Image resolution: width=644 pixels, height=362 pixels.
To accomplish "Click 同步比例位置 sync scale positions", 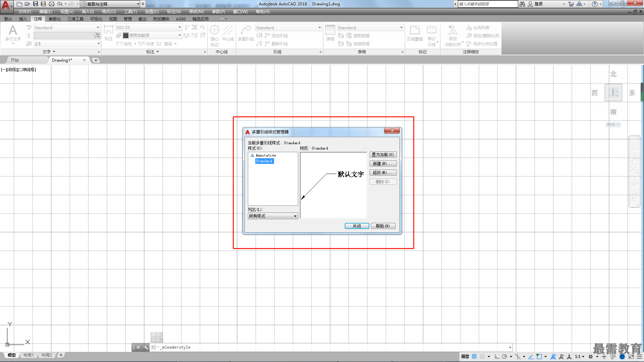I will pyautogui.click(x=482, y=44).
